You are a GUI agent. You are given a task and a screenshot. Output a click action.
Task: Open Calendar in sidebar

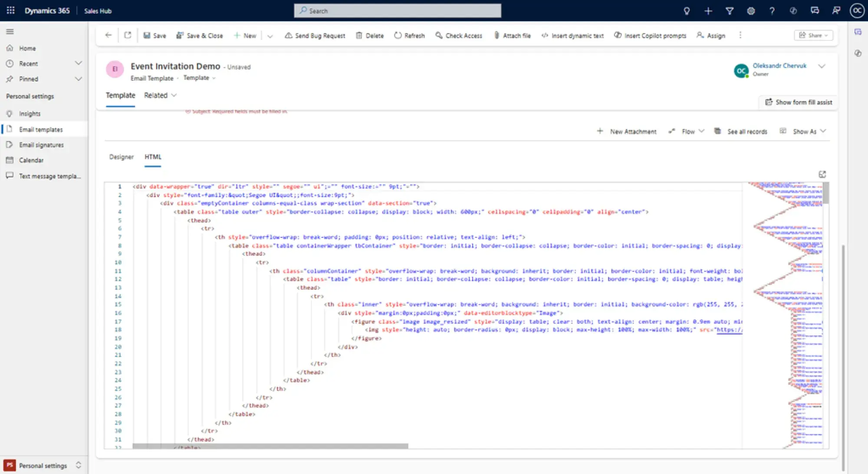tap(31, 160)
